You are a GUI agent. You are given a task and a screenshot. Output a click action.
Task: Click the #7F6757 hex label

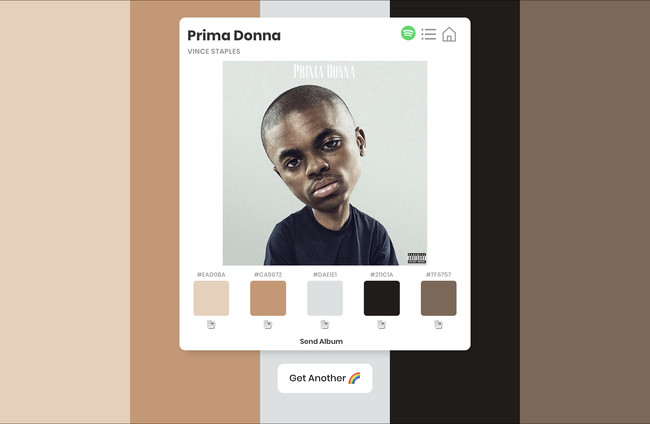[x=438, y=274]
